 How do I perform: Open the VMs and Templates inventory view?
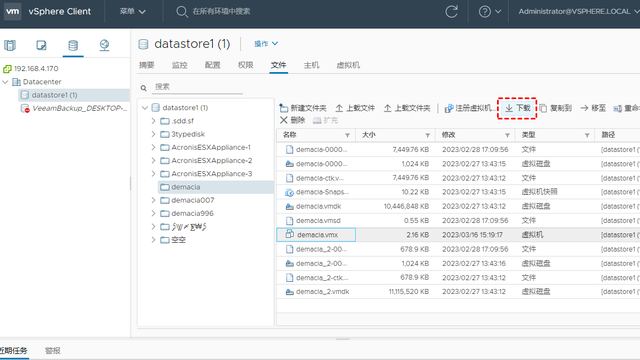(x=41, y=45)
